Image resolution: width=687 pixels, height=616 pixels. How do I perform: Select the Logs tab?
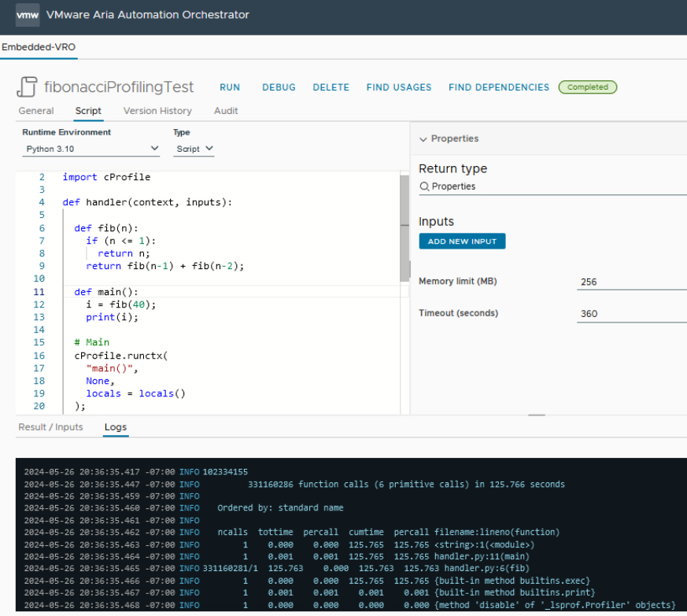pos(116,427)
